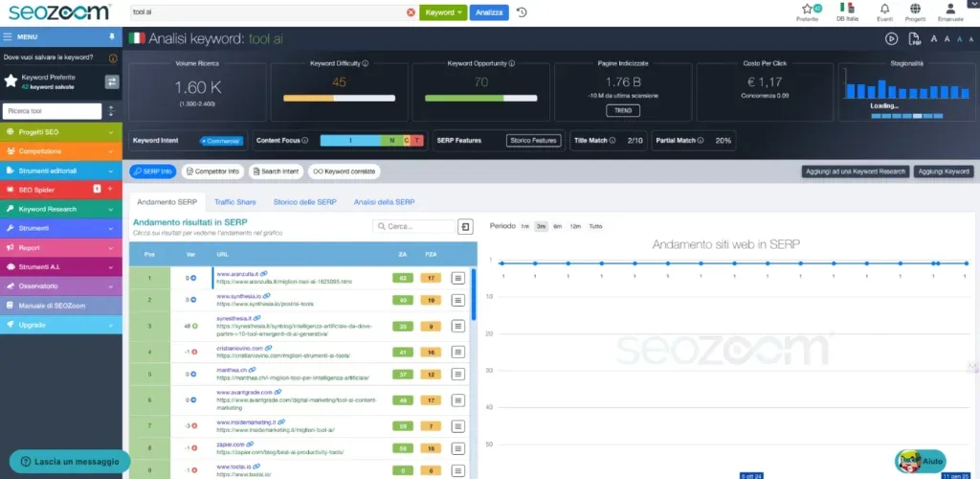Select 3m period
980x479 pixels.
click(542, 226)
